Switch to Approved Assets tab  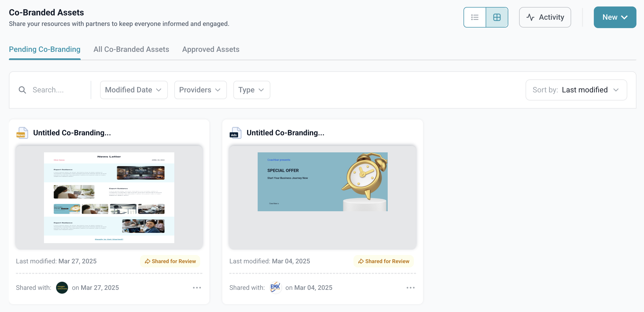tap(210, 49)
